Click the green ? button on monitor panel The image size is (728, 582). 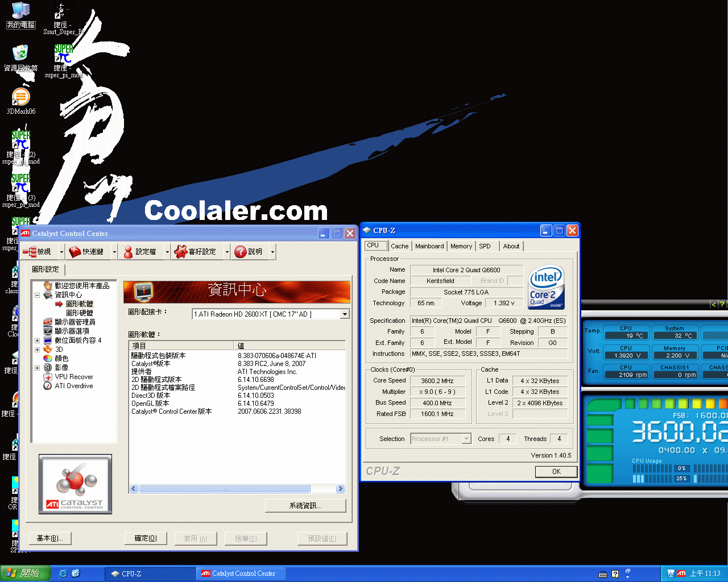pyautogui.click(x=722, y=305)
